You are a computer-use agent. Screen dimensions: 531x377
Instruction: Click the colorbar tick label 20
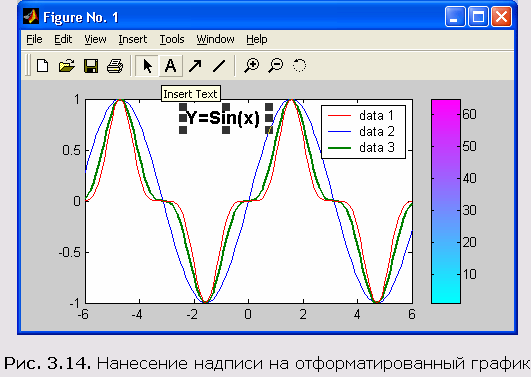click(469, 242)
